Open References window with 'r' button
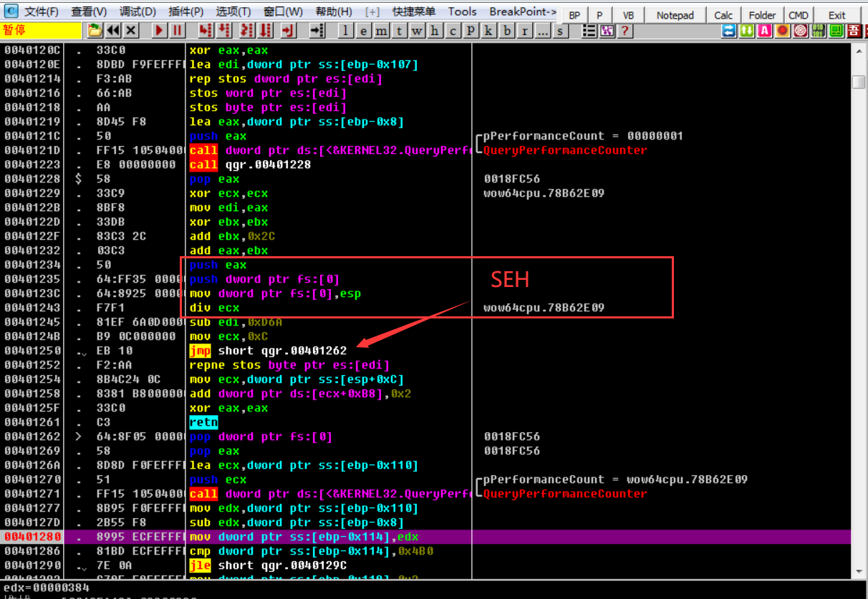The image size is (868, 599). [525, 30]
